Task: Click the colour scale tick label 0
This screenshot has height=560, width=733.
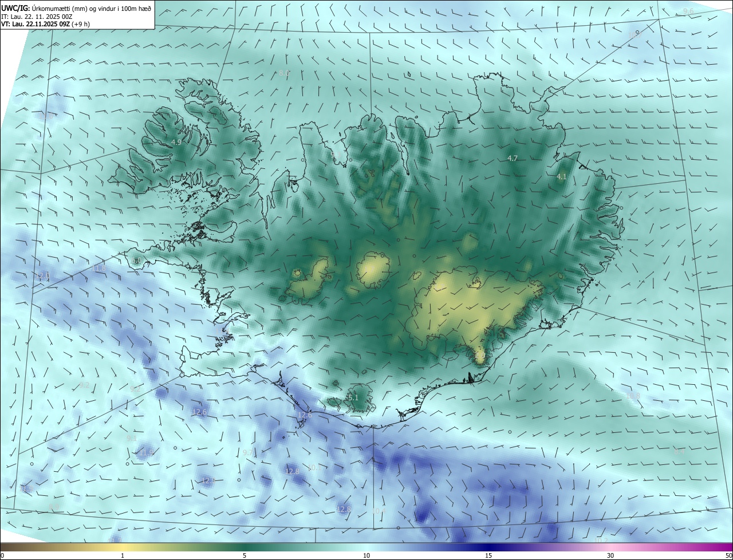Action: 2,555
